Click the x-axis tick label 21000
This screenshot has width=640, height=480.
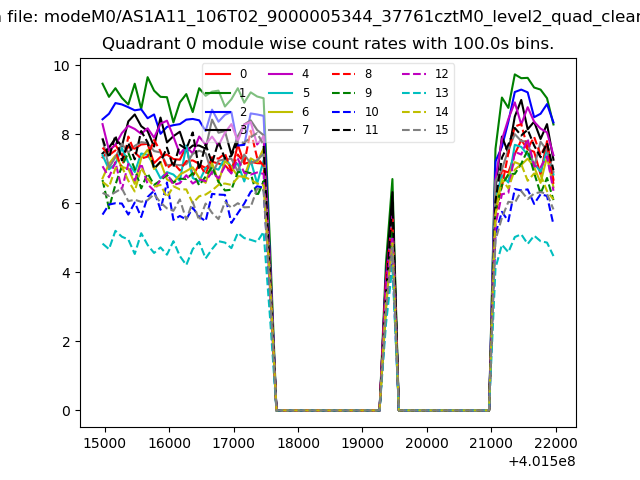coord(491,443)
